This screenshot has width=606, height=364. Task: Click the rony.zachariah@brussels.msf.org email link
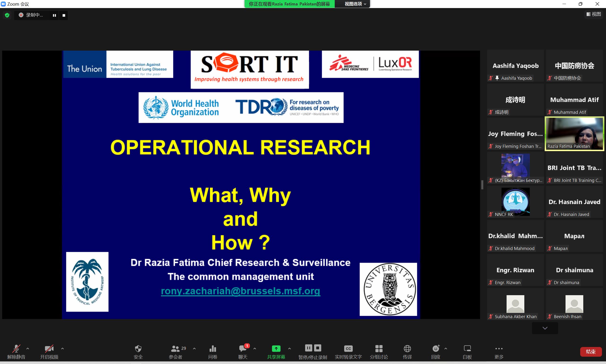pos(241,291)
